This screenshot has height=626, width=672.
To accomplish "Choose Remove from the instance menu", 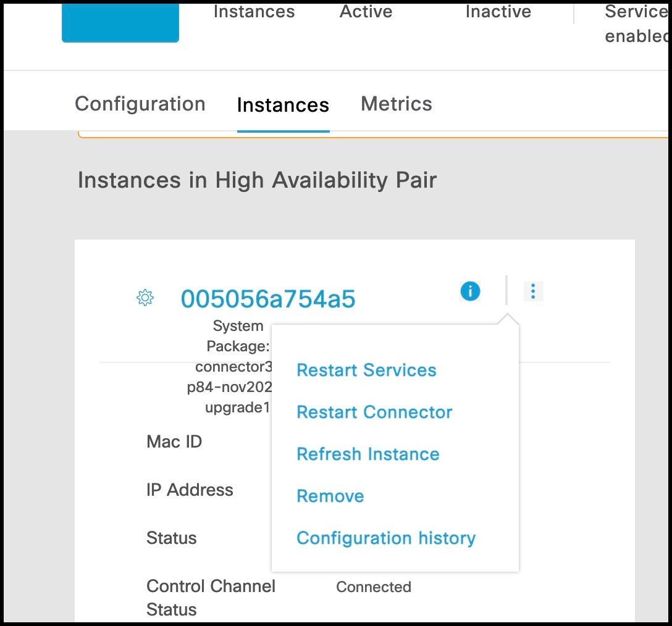I will click(x=330, y=496).
